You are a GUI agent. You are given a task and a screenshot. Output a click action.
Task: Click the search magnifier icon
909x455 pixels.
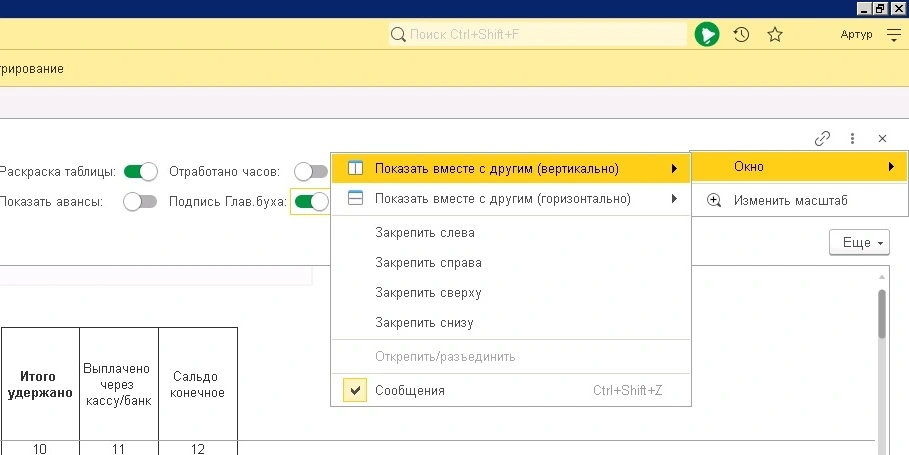coord(398,35)
